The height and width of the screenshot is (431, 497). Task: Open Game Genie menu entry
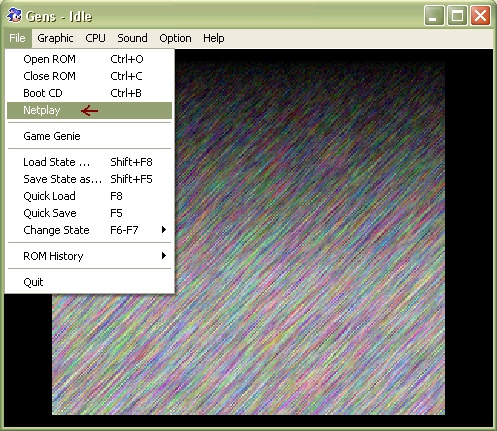[89, 136]
